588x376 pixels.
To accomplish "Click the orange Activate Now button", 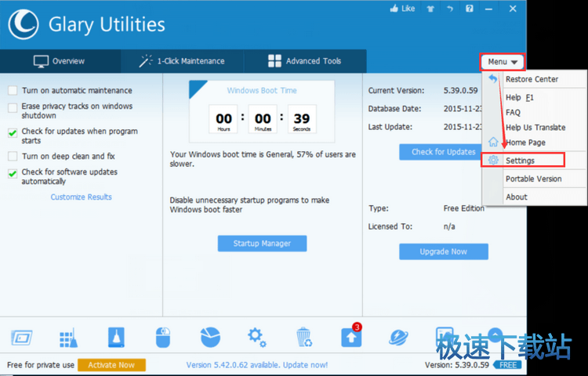I will 111,365.
